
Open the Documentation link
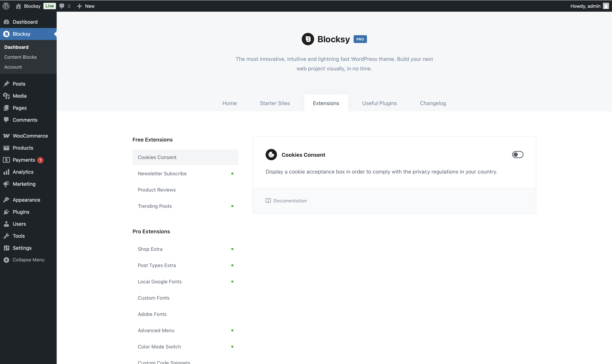point(286,201)
